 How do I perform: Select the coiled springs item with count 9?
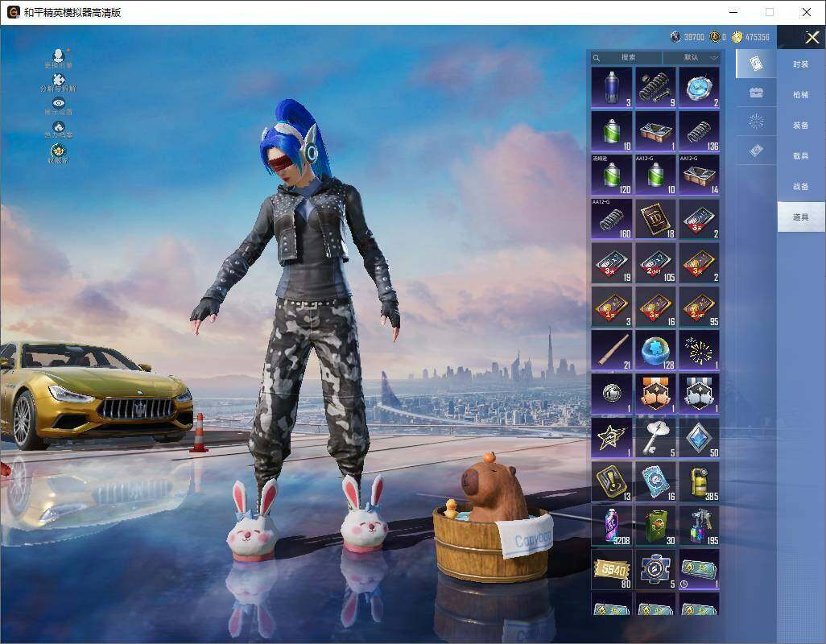point(655,88)
